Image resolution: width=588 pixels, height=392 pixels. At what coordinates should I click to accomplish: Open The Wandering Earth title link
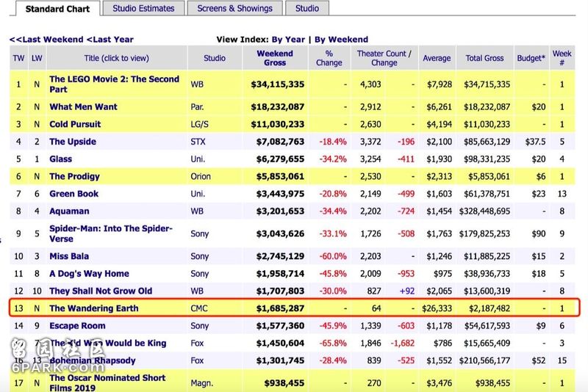94,308
